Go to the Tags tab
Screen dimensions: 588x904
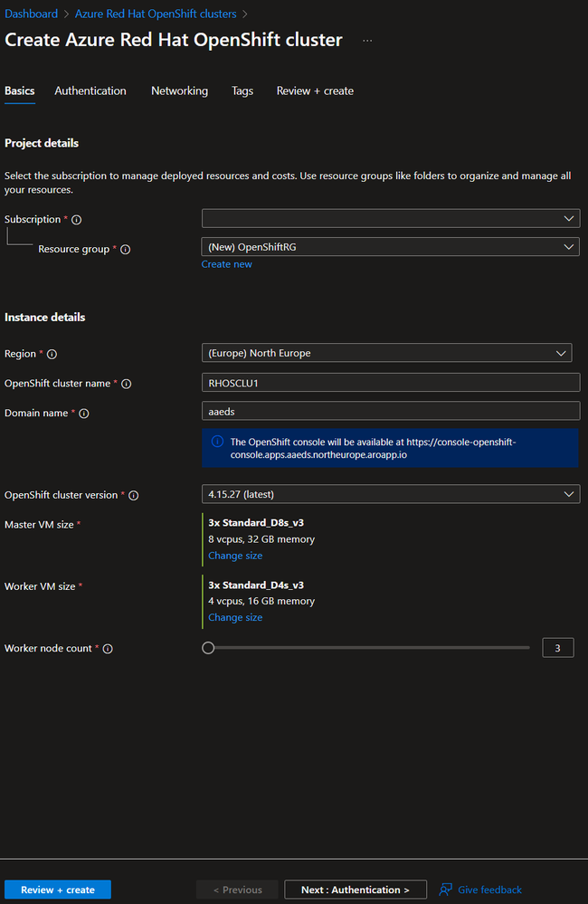point(242,91)
